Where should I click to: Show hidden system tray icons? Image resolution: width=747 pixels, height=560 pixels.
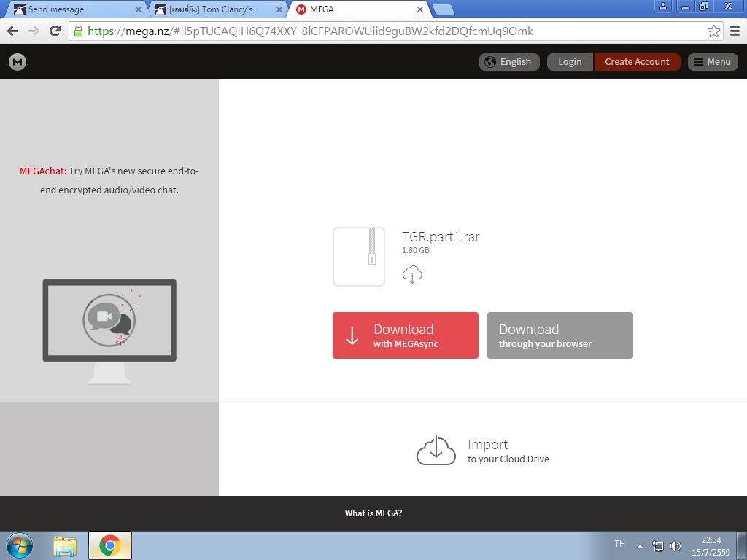640,546
